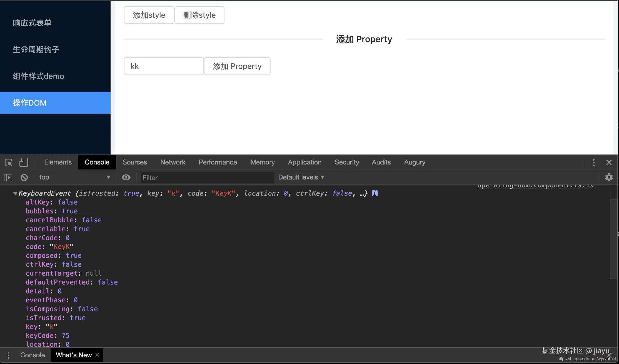The image size is (619, 364).
Task: Open the drawer three-dot menu icon
Action: 9,355
